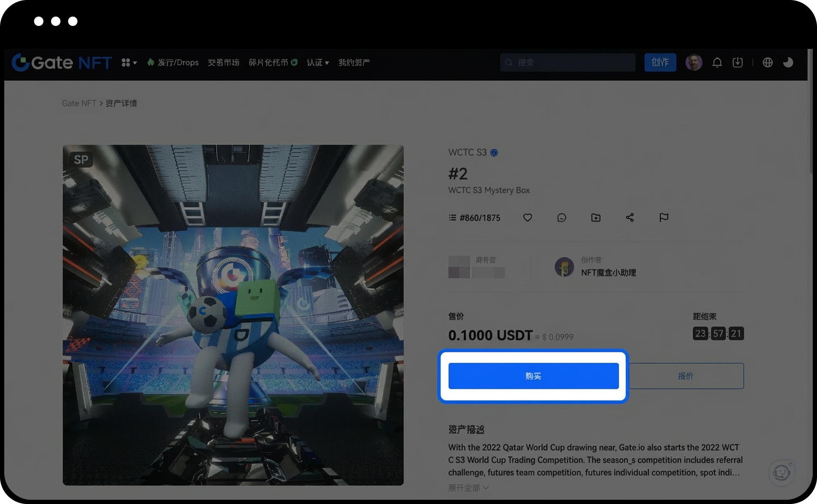Click the 报价 offer button
The width and height of the screenshot is (817, 504).
pyautogui.click(x=686, y=376)
